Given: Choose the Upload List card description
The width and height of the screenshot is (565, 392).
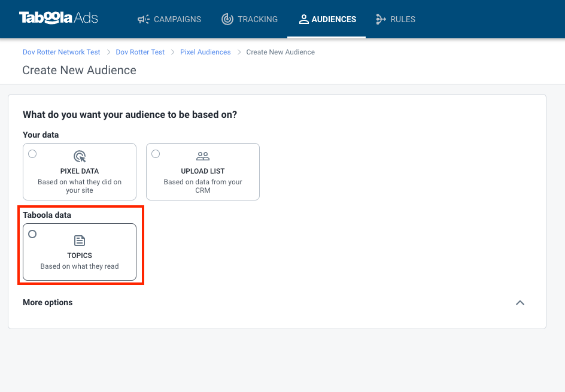Looking at the screenshot, I should click(x=203, y=186).
